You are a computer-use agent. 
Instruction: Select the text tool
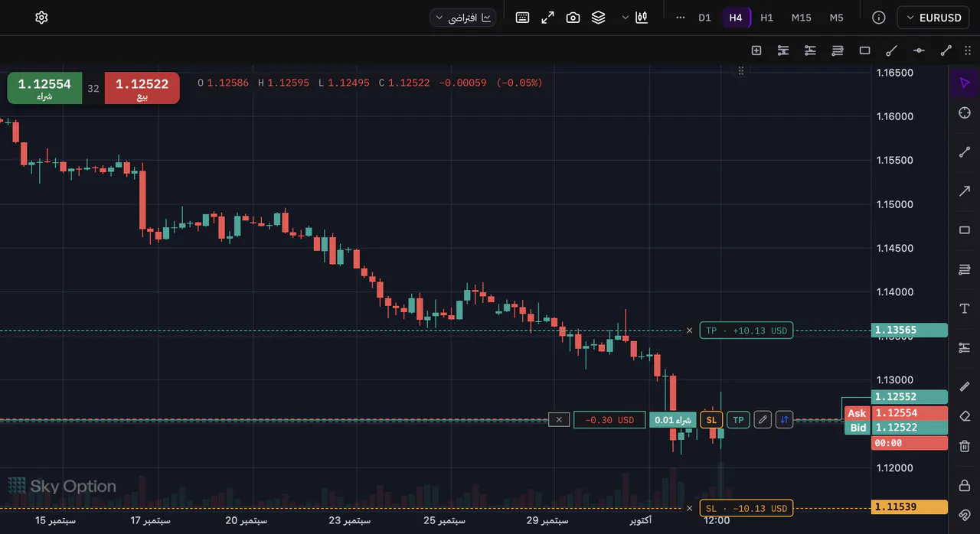pos(965,308)
